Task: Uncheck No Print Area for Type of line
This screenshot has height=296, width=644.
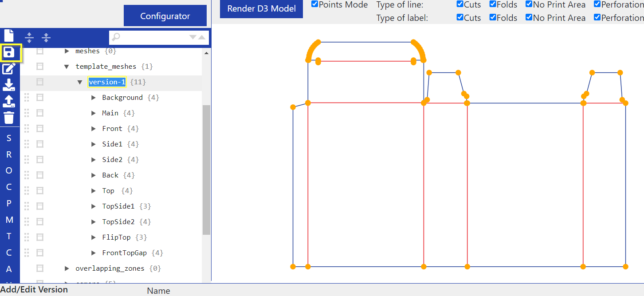Action: click(x=529, y=4)
